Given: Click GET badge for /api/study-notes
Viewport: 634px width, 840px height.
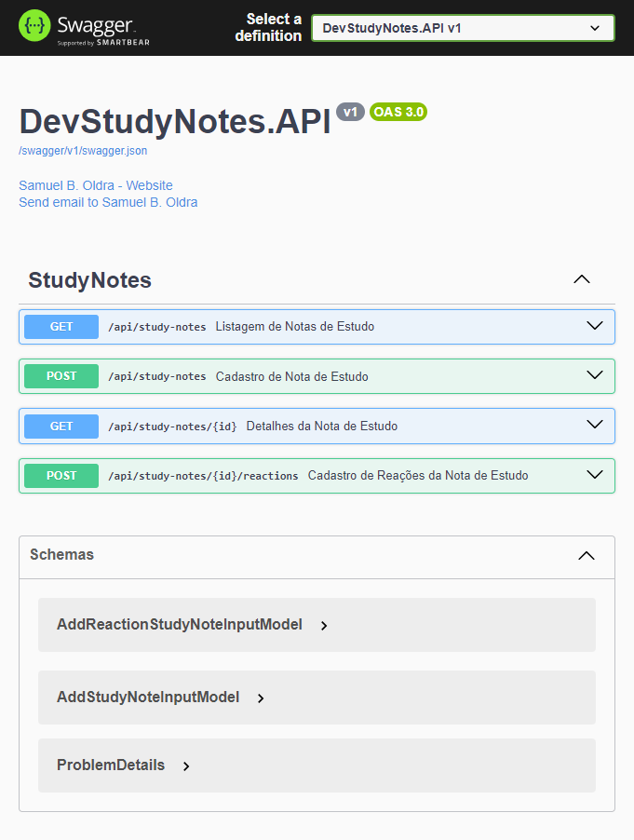Looking at the screenshot, I should coord(61,327).
